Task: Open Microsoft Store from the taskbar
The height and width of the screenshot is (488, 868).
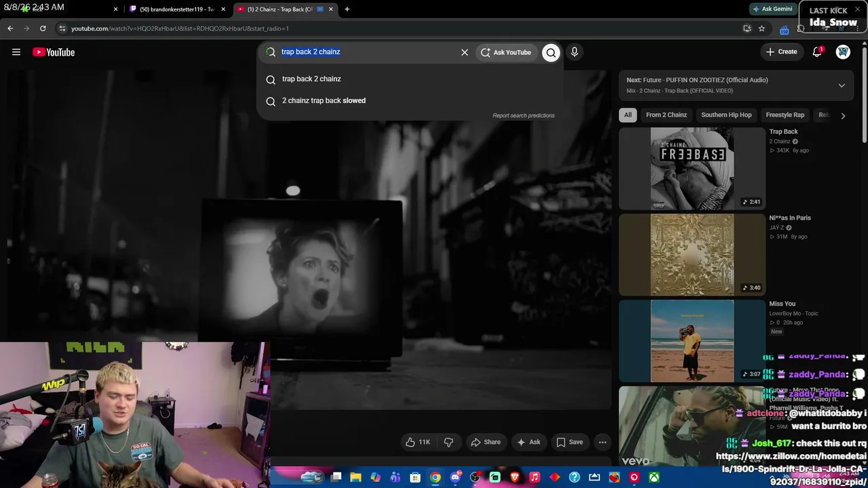Action: pyautogui.click(x=415, y=478)
